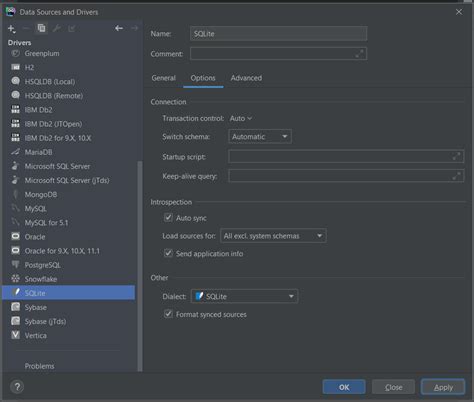Screen dimensions: 474x402
Task: Toggle Format synced sources checkbox
Action: 168,314
